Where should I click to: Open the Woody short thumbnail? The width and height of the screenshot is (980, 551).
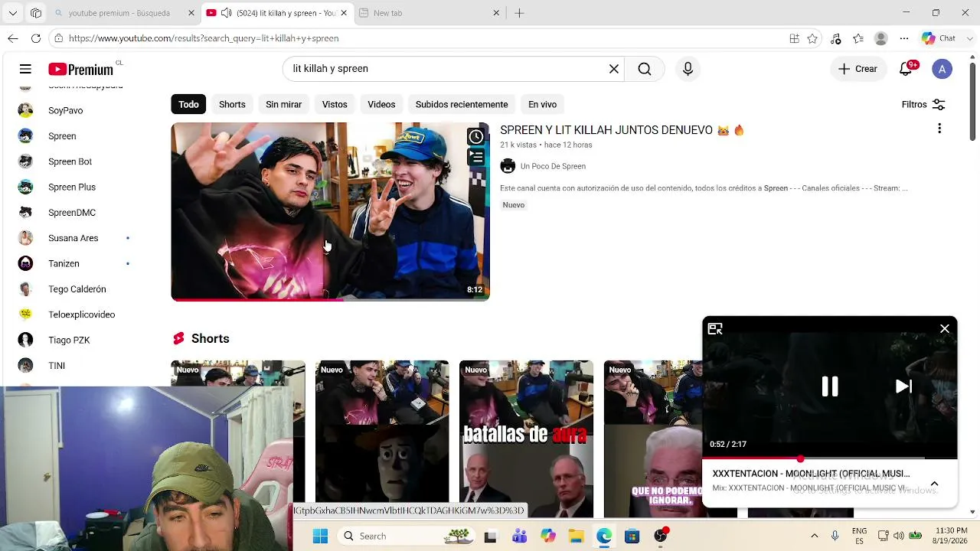pyautogui.click(x=382, y=439)
